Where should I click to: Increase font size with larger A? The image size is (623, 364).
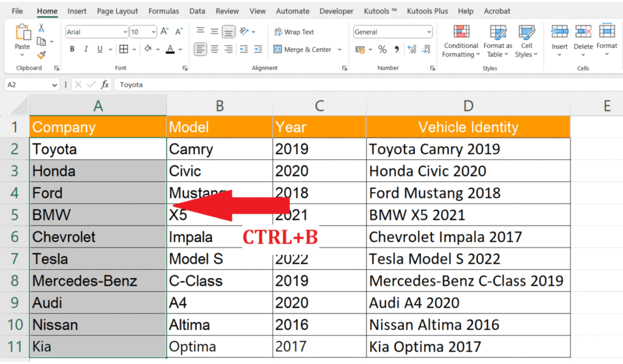(x=164, y=32)
